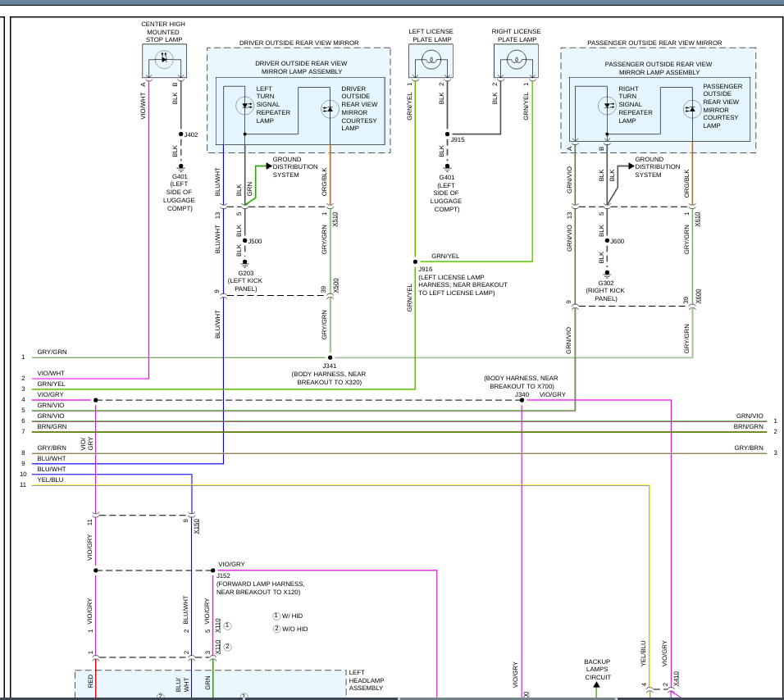
Task: Click the J402 splice dot
Action: point(181,134)
